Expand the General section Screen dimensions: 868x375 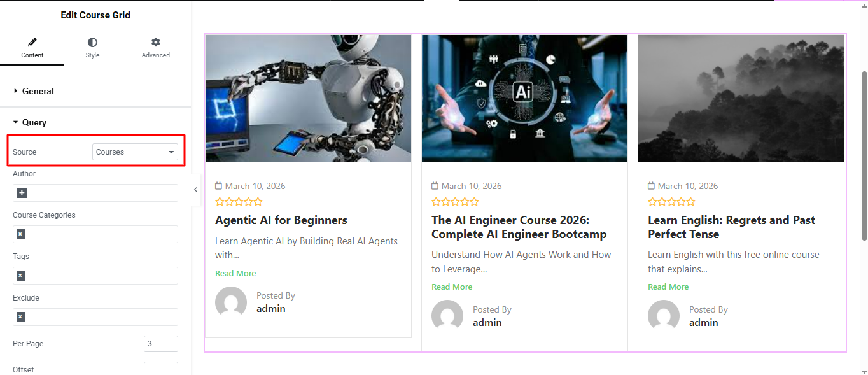pos(38,91)
